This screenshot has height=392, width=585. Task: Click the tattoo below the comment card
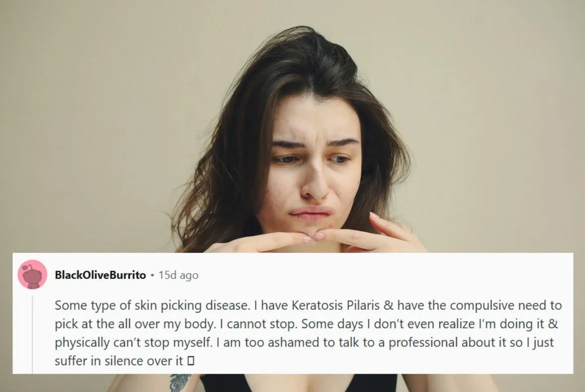coord(181,383)
